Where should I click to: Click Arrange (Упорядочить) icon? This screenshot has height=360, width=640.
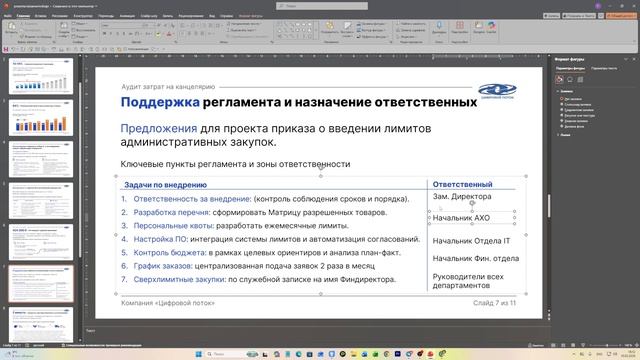329,29
